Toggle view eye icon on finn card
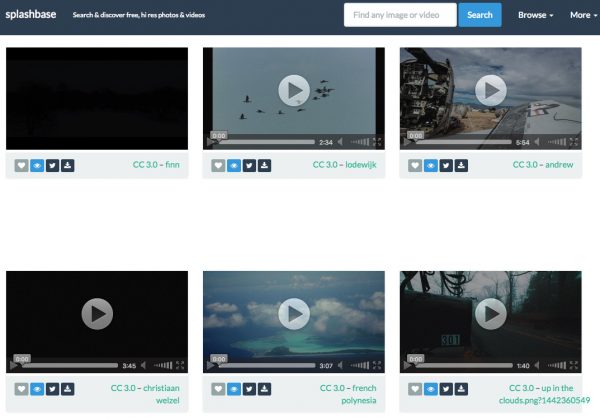The height and width of the screenshot is (419, 600). [37, 165]
